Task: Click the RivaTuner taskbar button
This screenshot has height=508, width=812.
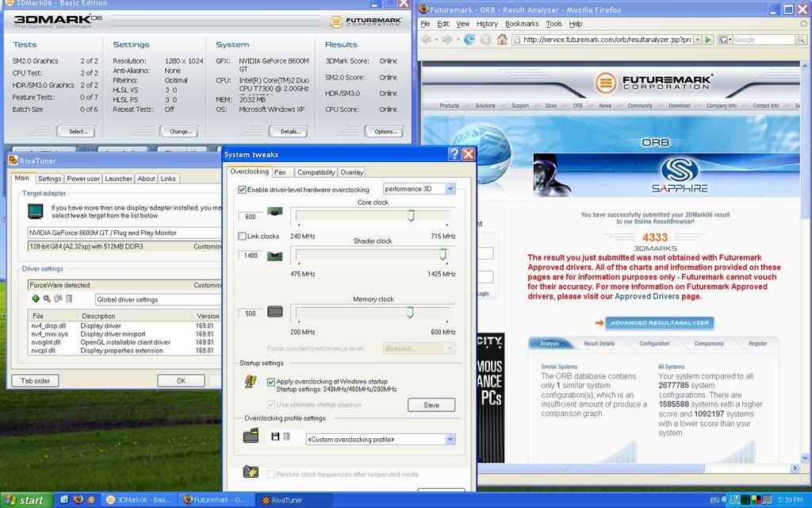Action: pos(293,500)
